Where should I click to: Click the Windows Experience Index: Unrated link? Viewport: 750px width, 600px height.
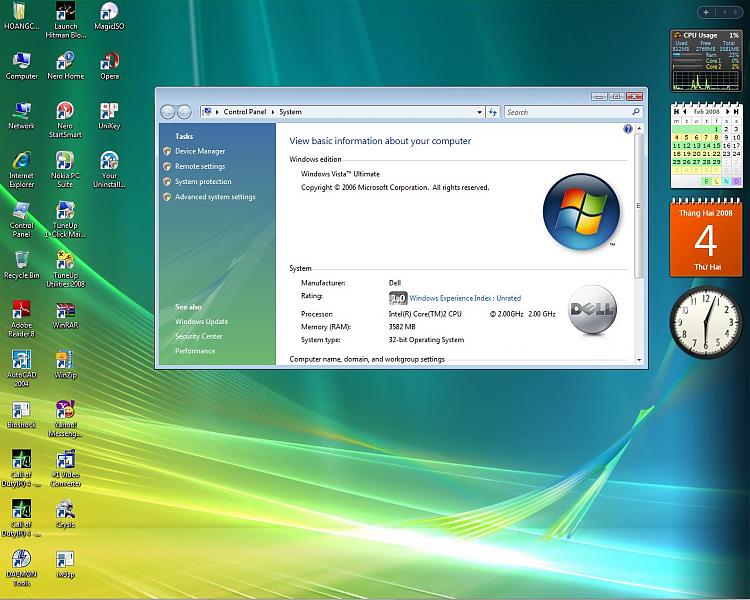(465, 298)
